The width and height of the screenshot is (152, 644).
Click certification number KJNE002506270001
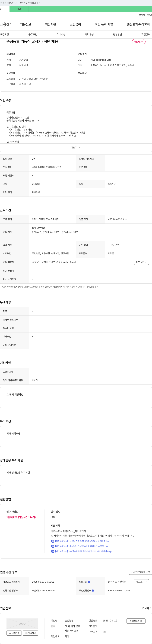pos(119,591)
